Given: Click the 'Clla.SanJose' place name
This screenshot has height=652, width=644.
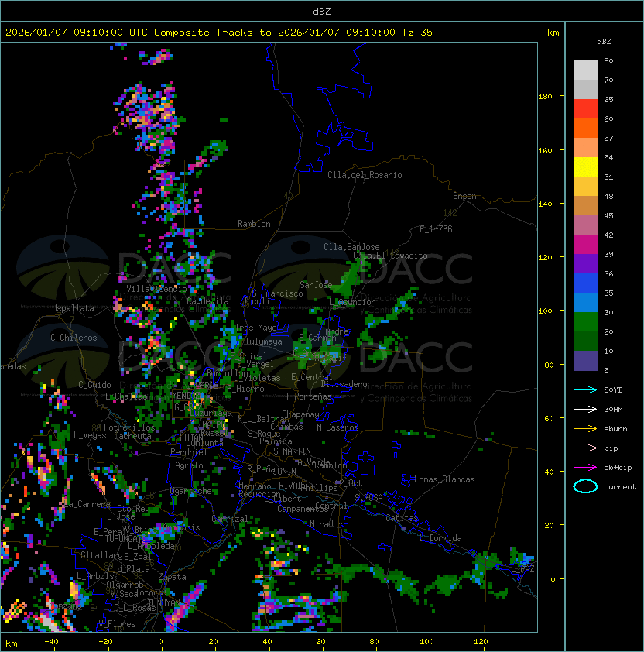Looking at the screenshot, I should pos(351,247).
